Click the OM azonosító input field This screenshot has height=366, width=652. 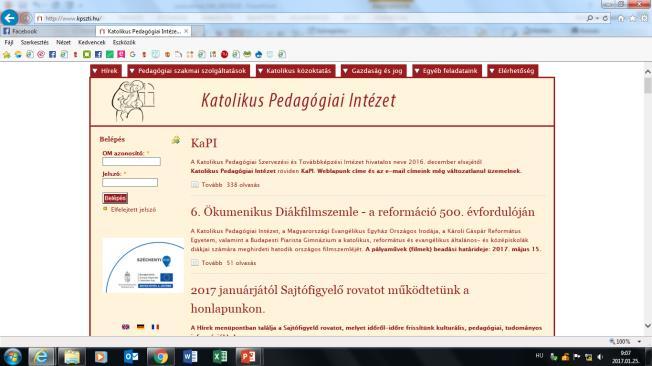tap(131, 161)
